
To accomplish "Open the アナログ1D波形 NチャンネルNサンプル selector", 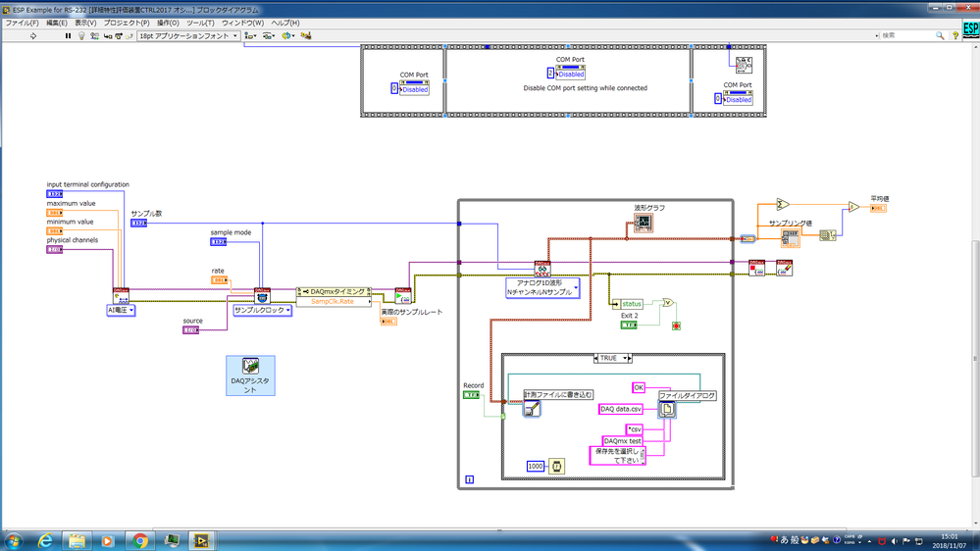I will (x=542, y=287).
